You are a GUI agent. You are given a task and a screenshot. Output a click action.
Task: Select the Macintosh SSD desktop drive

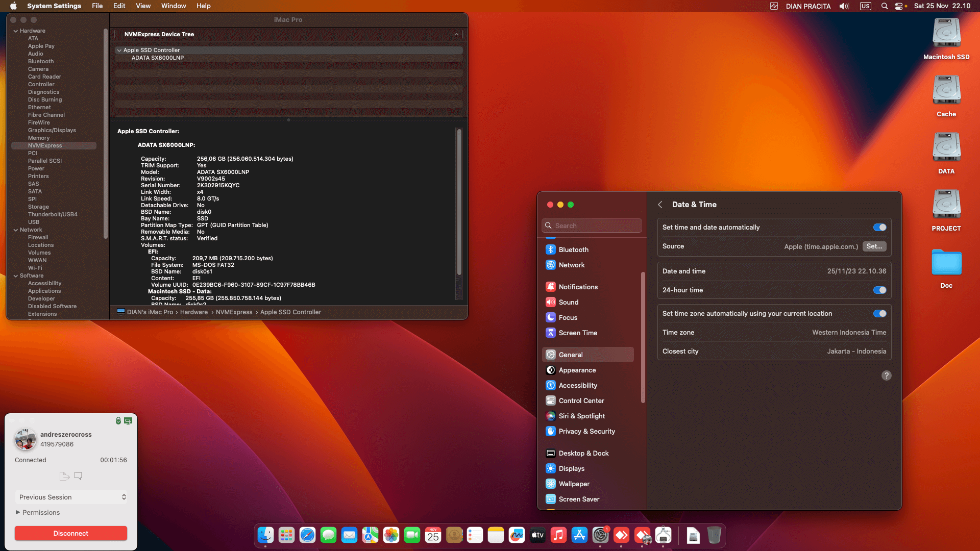point(946,39)
